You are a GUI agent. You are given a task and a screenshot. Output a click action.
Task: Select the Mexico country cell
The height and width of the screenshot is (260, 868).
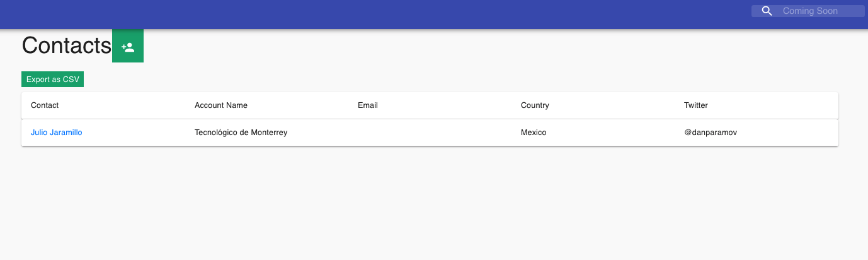(534, 133)
